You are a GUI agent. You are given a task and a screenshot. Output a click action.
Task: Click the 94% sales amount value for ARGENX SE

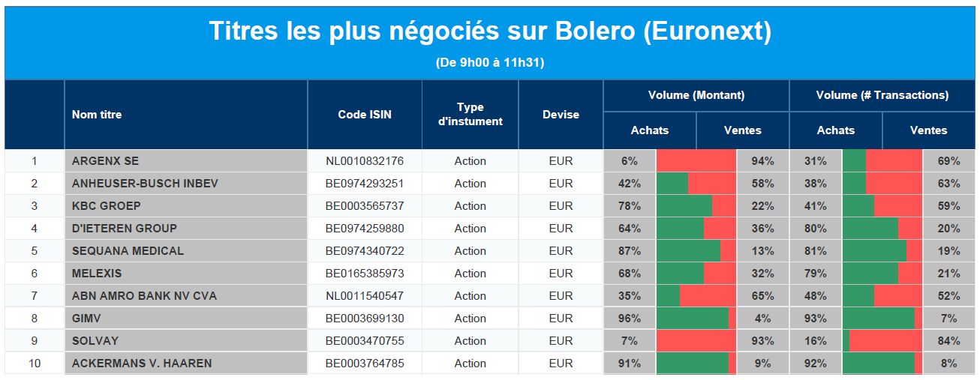tap(763, 161)
